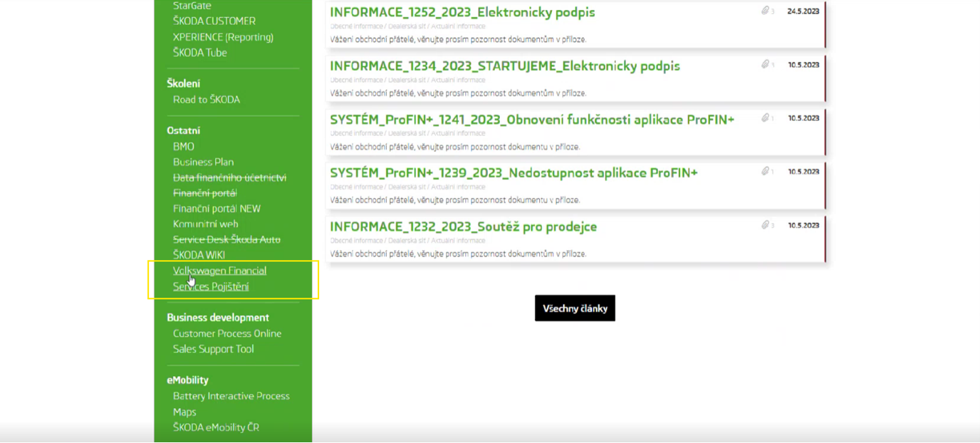Open ŠKODA eMobility ČR link
This screenshot has height=443, width=980.
pyautogui.click(x=216, y=427)
